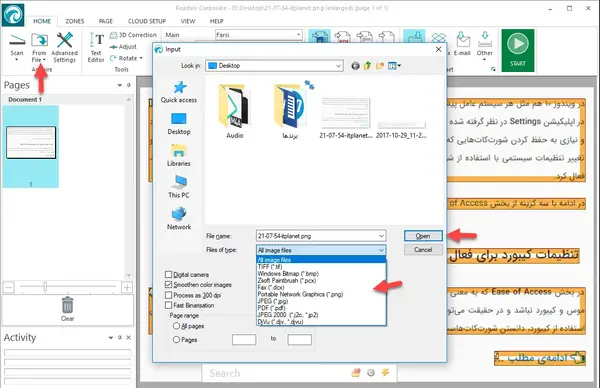Go up one folder level
This screenshot has width=600, height=388.
click(367, 66)
